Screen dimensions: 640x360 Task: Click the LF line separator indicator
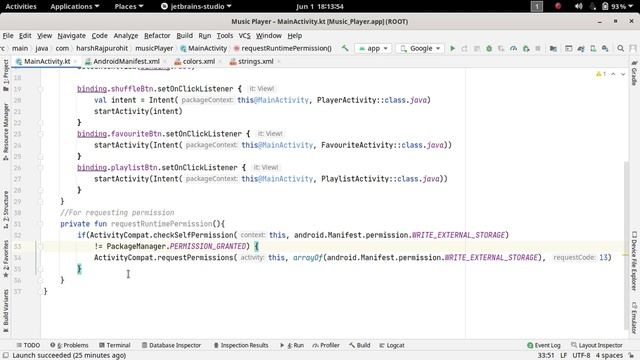[563, 356]
